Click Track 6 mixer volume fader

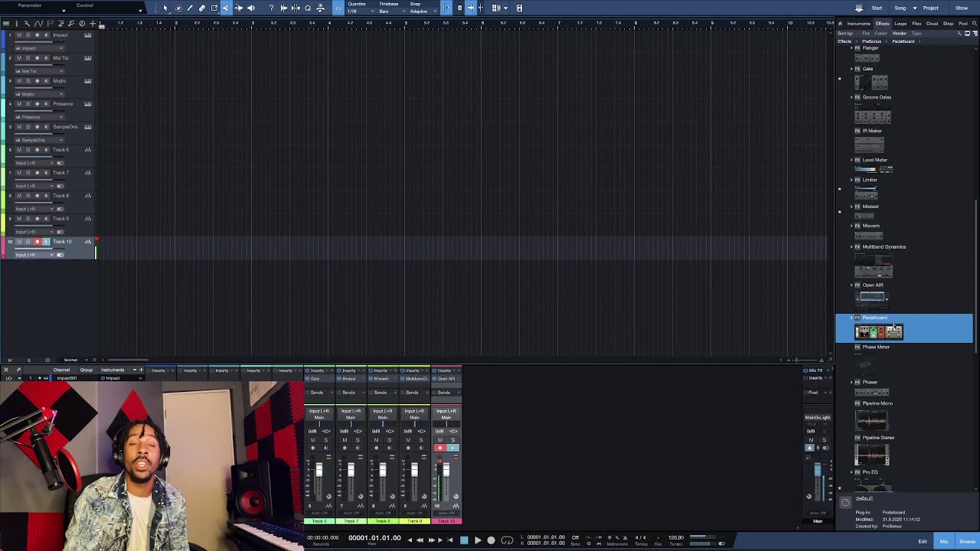pos(319,469)
